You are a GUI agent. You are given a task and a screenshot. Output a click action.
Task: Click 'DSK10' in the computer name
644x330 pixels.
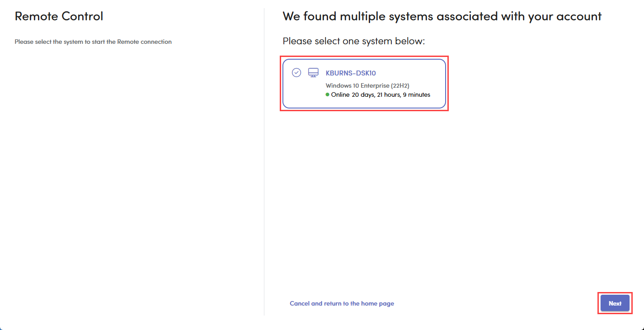[366, 73]
